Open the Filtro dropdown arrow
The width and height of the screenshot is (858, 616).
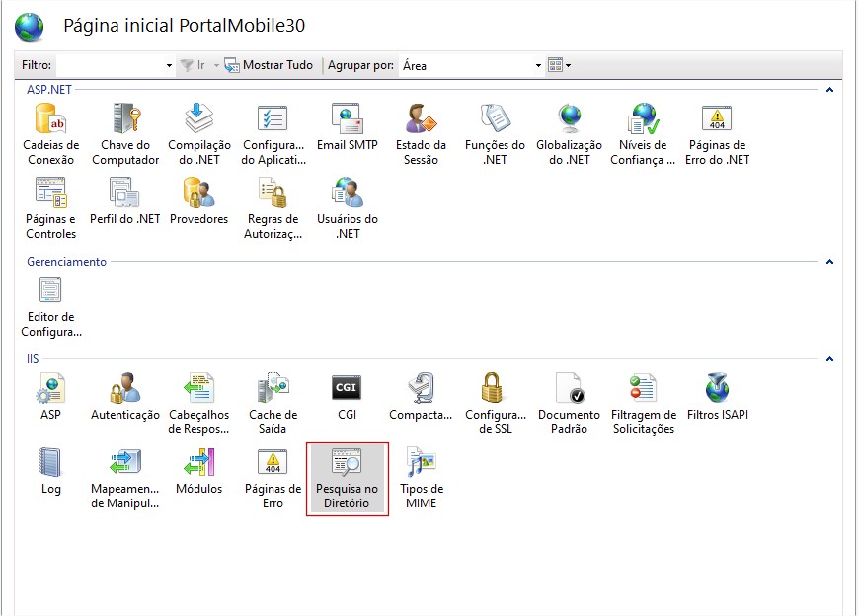169,66
